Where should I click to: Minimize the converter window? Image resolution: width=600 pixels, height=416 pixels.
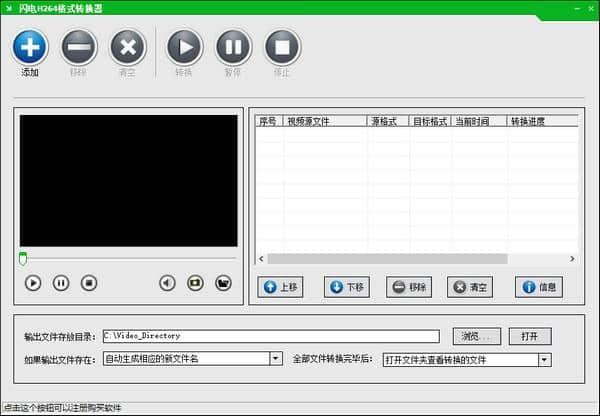pyautogui.click(x=577, y=8)
